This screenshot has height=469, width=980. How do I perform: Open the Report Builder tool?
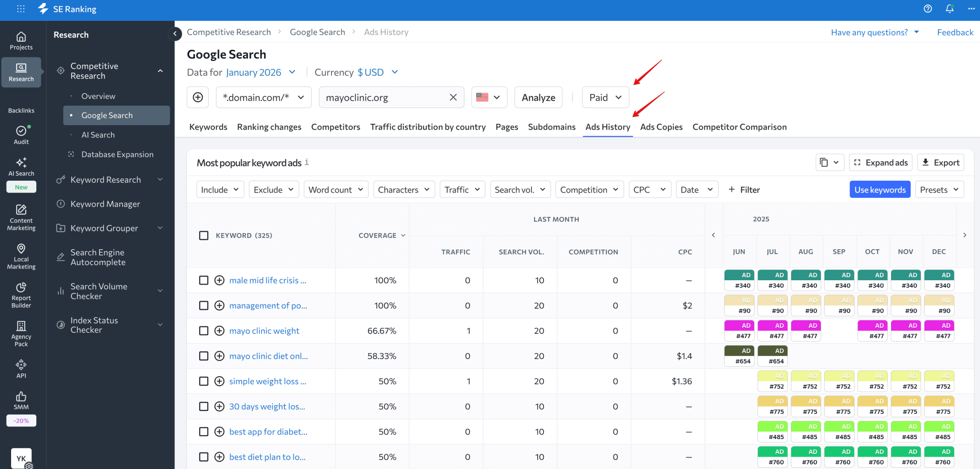click(x=21, y=295)
